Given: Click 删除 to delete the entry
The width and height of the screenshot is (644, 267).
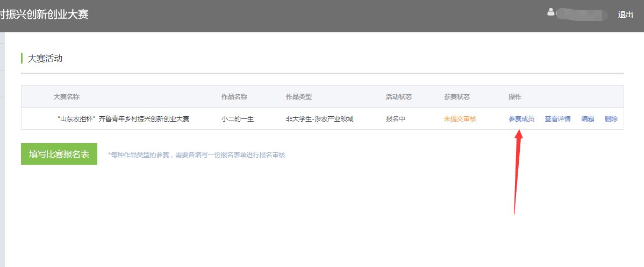Looking at the screenshot, I should [611, 119].
